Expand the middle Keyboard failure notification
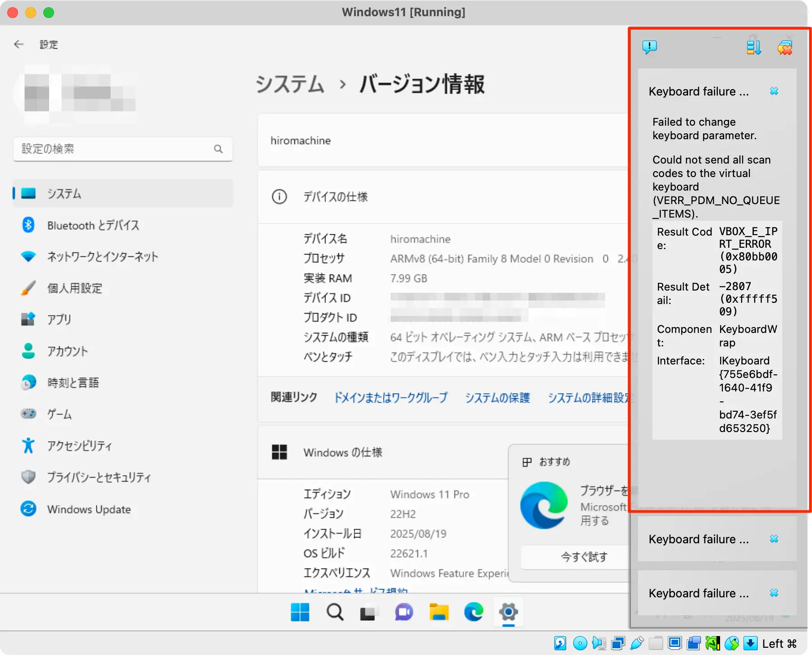 pos(698,539)
